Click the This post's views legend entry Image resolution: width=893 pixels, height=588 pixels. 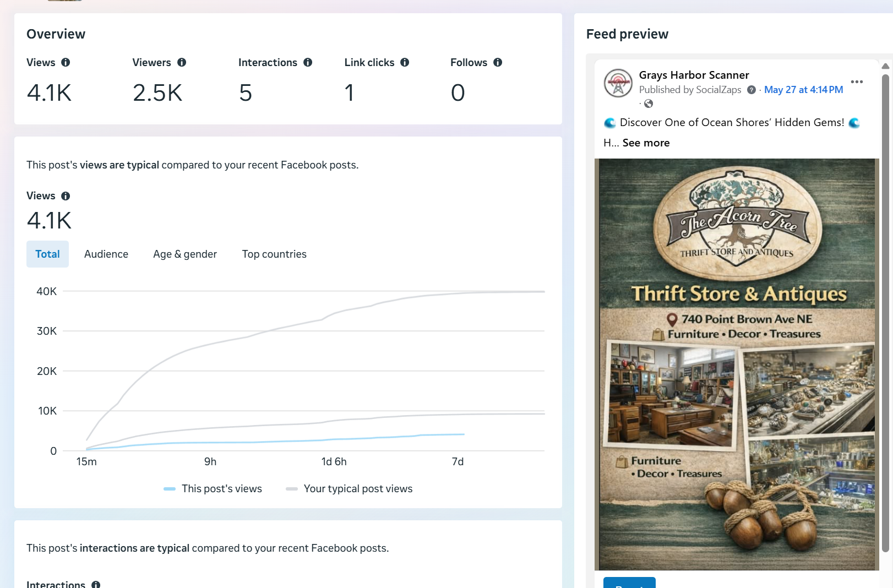pyautogui.click(x=213, y=489)
